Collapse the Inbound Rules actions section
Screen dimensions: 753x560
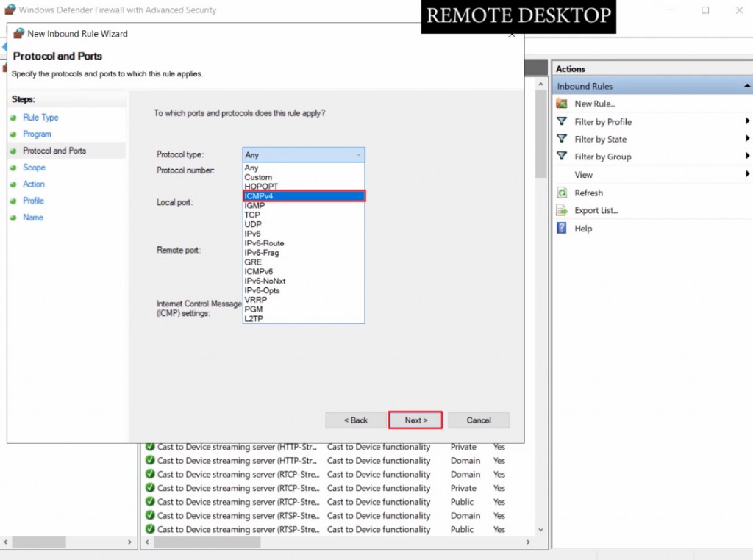(x=747, y=86)
